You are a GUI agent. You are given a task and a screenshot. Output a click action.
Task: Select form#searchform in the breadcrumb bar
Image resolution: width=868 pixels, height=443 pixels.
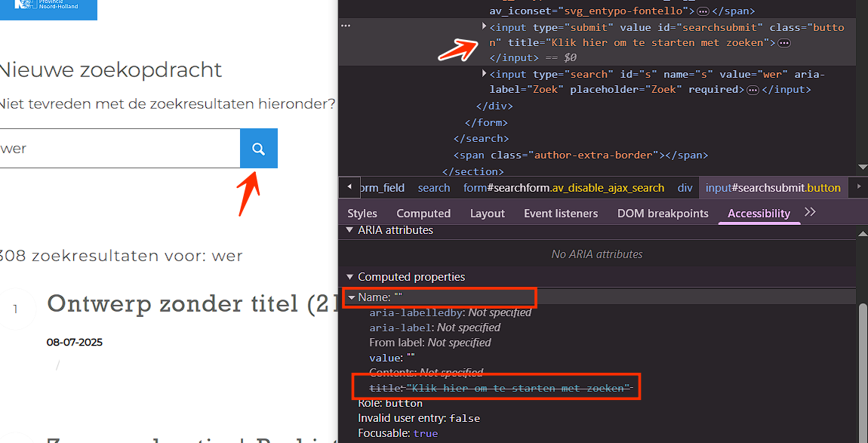click(563, 188)
